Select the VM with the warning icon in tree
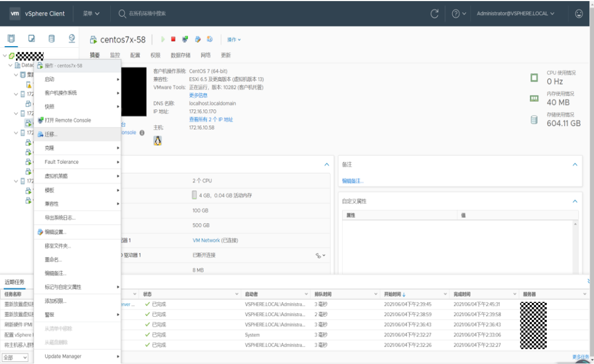Screen dimensions: 594x364 [x=29, y=85]
